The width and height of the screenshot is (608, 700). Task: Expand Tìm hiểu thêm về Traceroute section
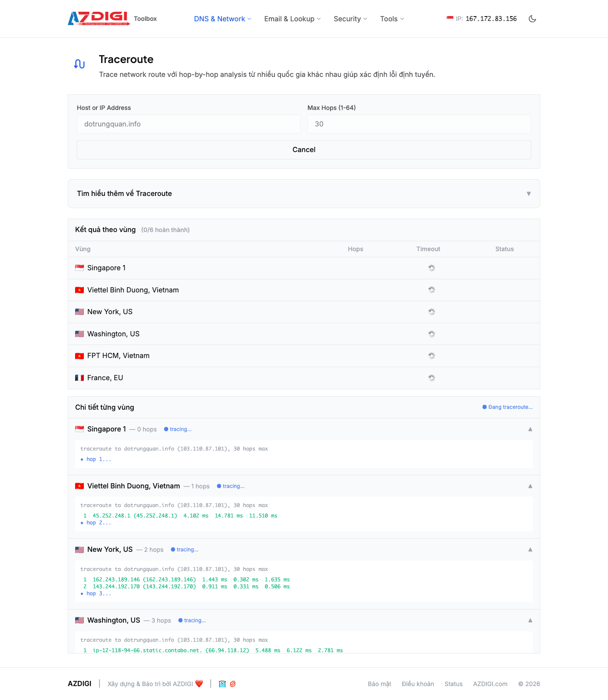pos(304,193)
